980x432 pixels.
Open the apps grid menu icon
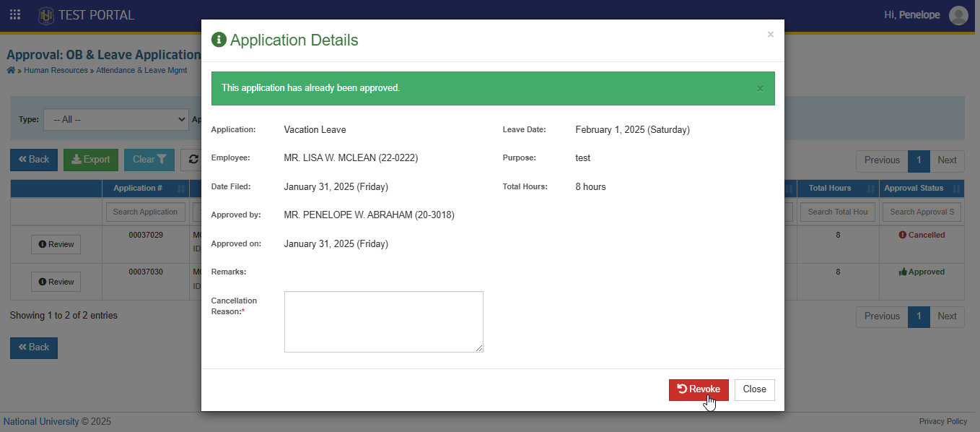click(14, 14)
